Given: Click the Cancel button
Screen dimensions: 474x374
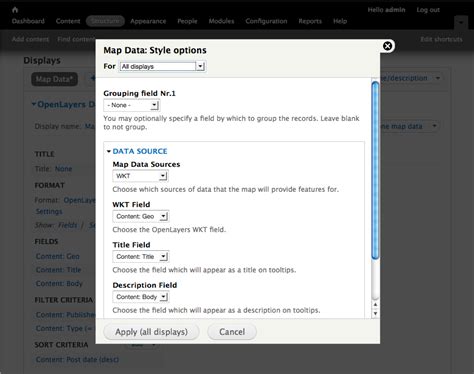Looking at the screenshot, I should click(232, 332).
